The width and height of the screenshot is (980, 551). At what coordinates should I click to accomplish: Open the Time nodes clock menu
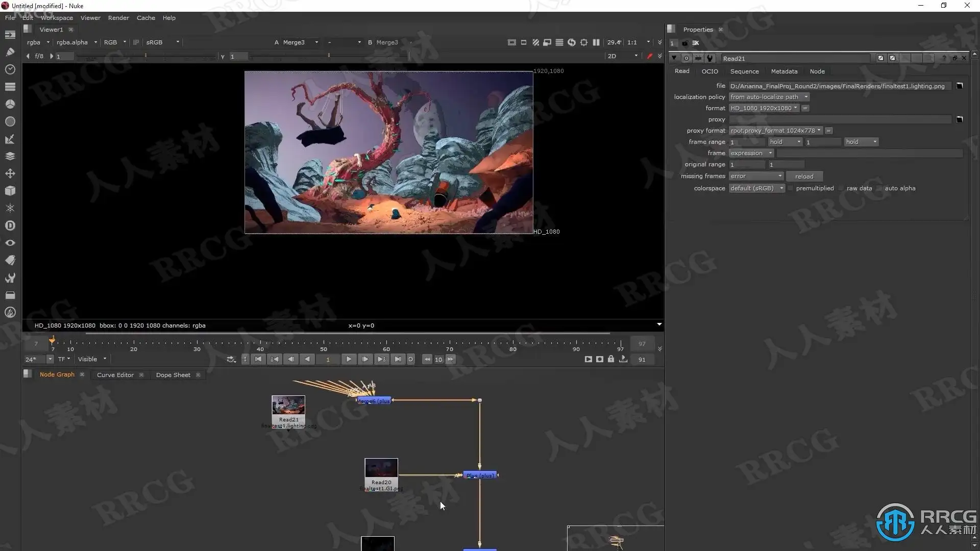pyautogui.click(x=10, y=69)
